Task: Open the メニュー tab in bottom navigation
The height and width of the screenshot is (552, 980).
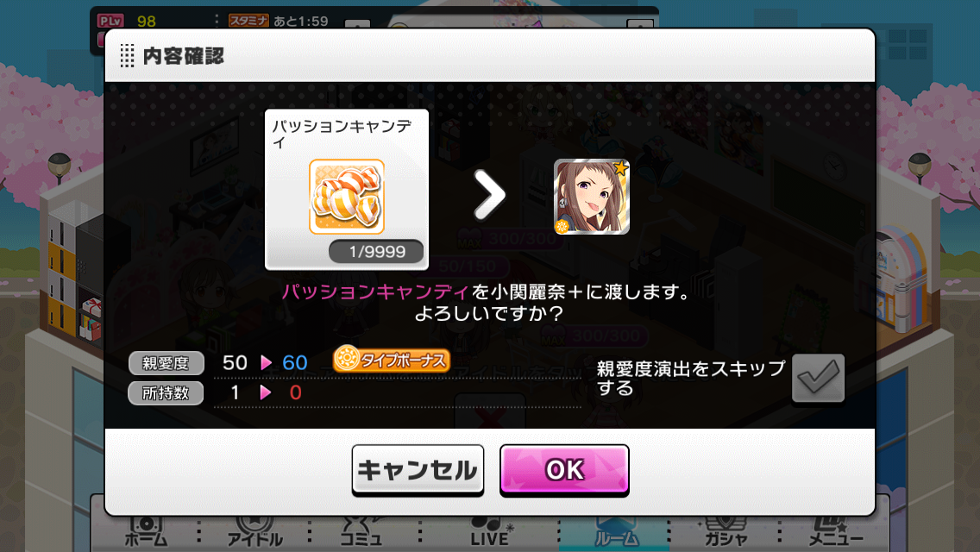Action: (836, 533)
